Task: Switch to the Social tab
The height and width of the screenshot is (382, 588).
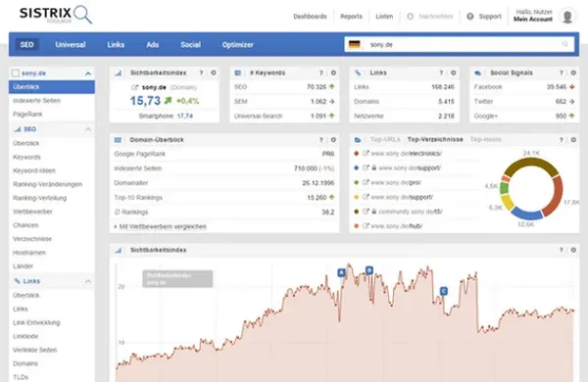Action: coord(190,45)
